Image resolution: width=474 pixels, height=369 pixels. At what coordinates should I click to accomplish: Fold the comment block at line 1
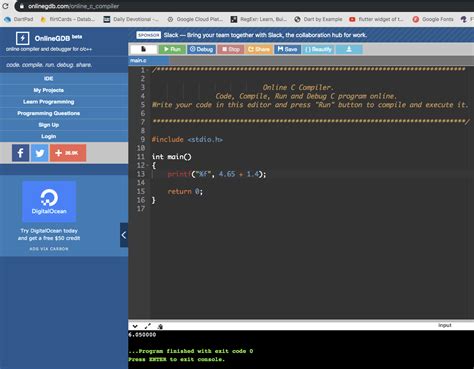pyautogui.click(x=147, y=70)
